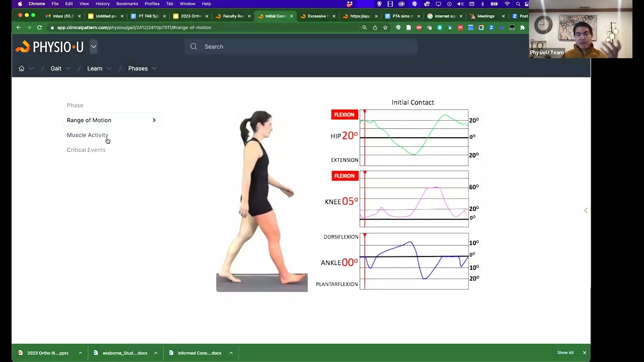Screen dimensions: 644x362
Task: Click the PHYSIO·U logo
Action: coord(49,47)
